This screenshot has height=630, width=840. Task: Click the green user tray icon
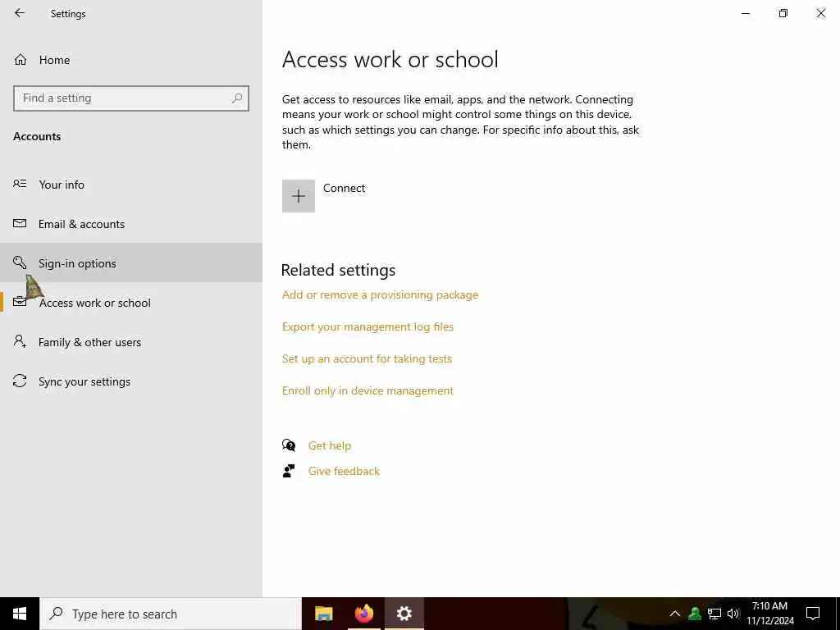pyautogui.click(x=695, y=614)
